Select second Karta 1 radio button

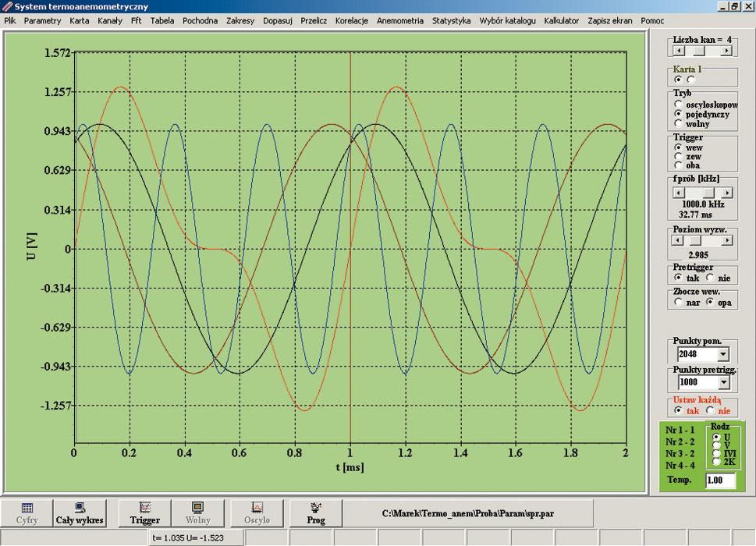[690, 80]
